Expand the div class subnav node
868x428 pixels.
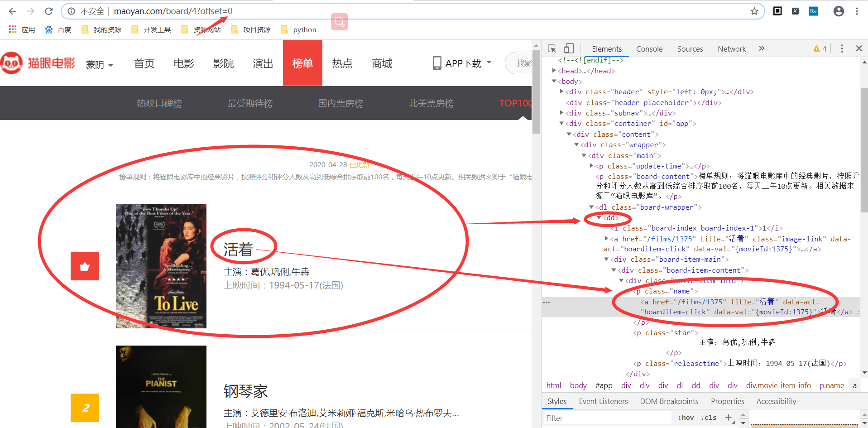click(561, 113)
